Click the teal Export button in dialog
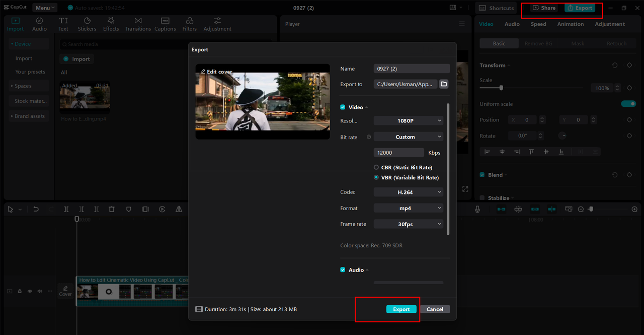The image size is (644, 335). coord(401,309)
